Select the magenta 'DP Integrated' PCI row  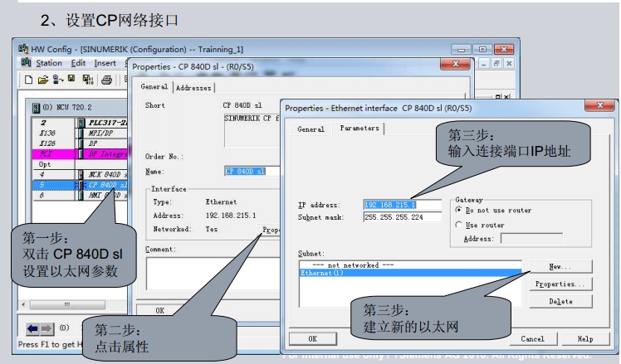(x=80, y=153)
